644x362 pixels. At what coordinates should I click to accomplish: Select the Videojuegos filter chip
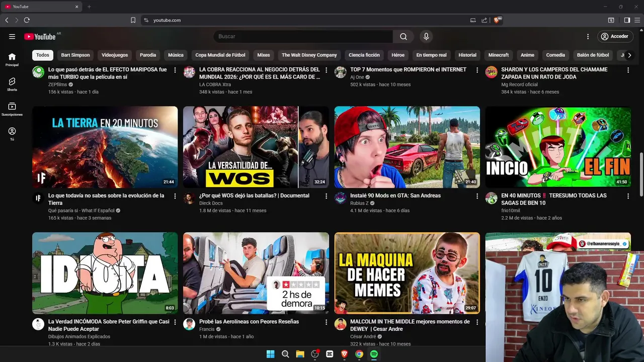[115, 55]
